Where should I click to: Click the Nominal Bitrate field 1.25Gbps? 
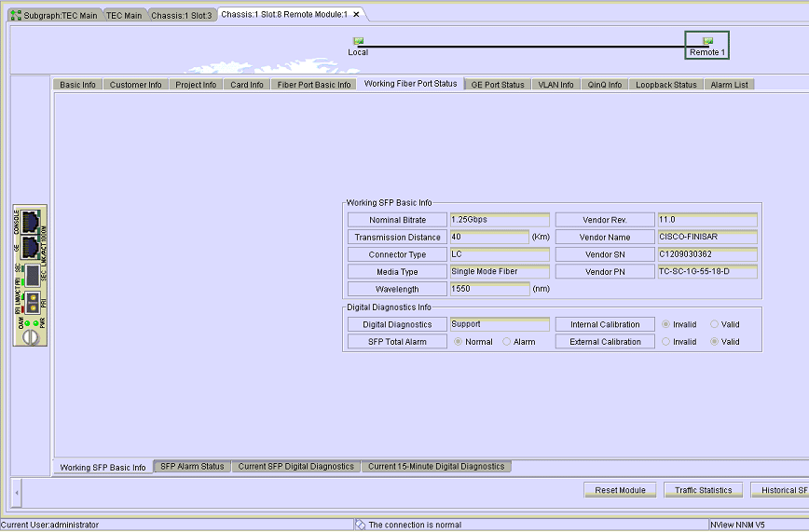click(x=500, y=220)
